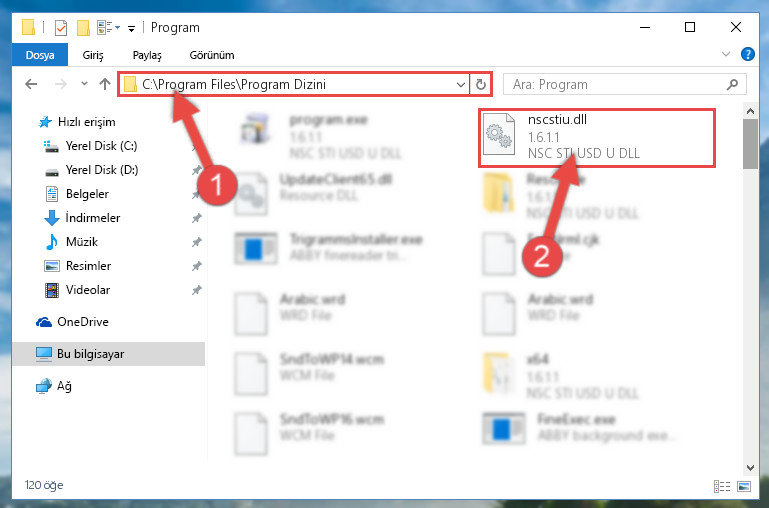Viewport: 769px width, 508px height.
Task: Select Yerel Disk (C:) in sidebar
Action: click(102, 146)
